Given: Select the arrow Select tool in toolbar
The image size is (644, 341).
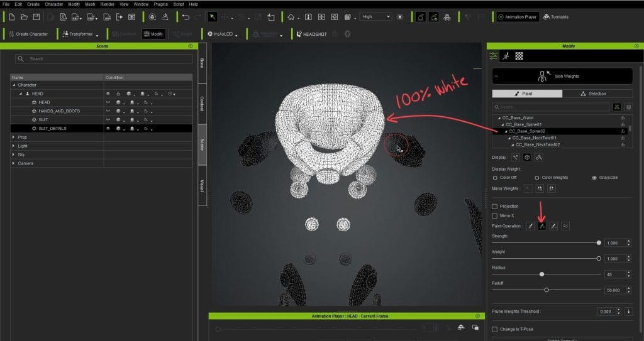Looking at the screenshot, I should coord(213,17).
